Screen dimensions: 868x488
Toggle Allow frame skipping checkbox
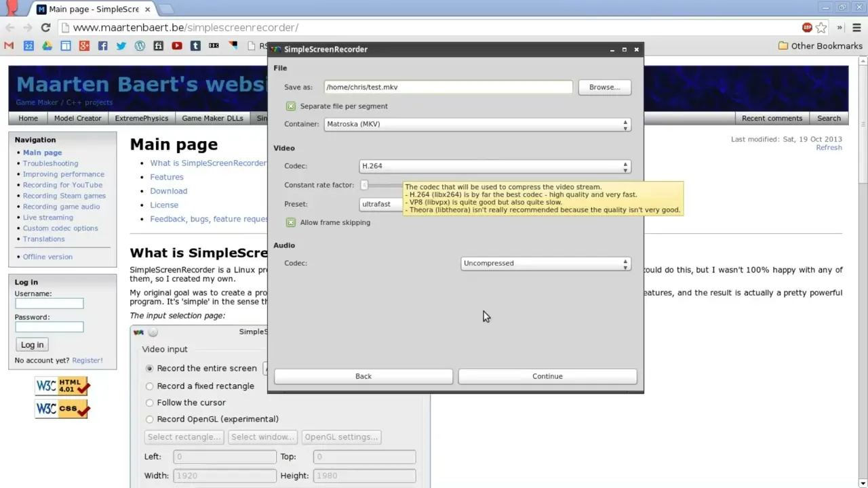coord(291,222)
